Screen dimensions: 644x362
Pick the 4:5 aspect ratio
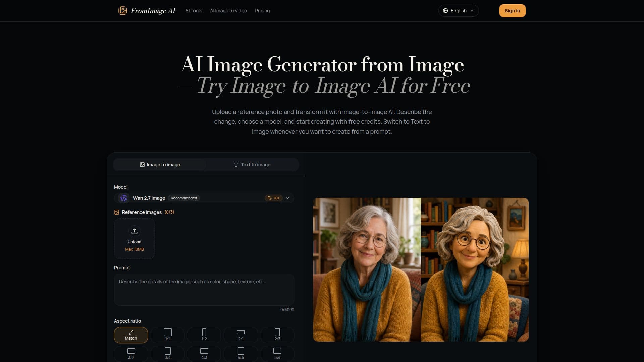pos(241,354)
